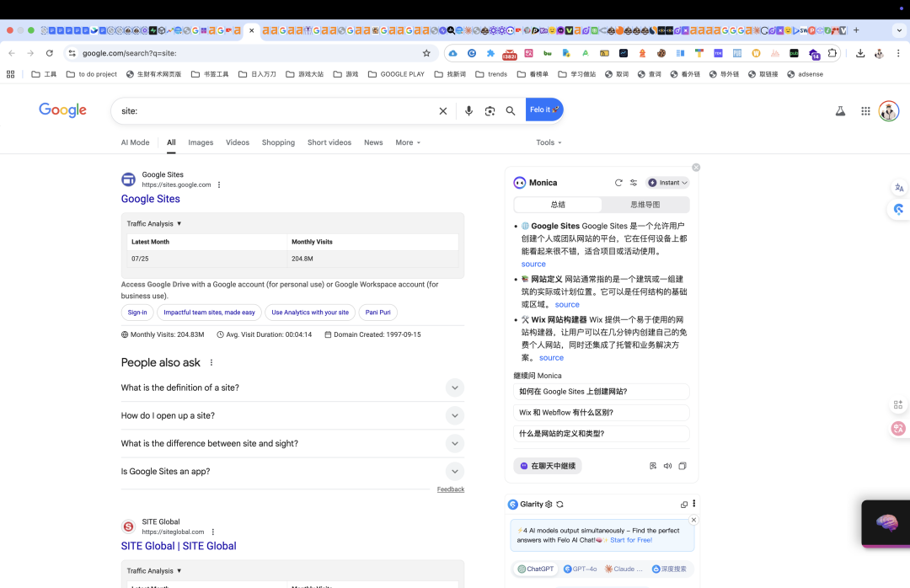Open the Chrome three-dot menu
This screenshot has width=910, height=588.
(x=898, y=53)
